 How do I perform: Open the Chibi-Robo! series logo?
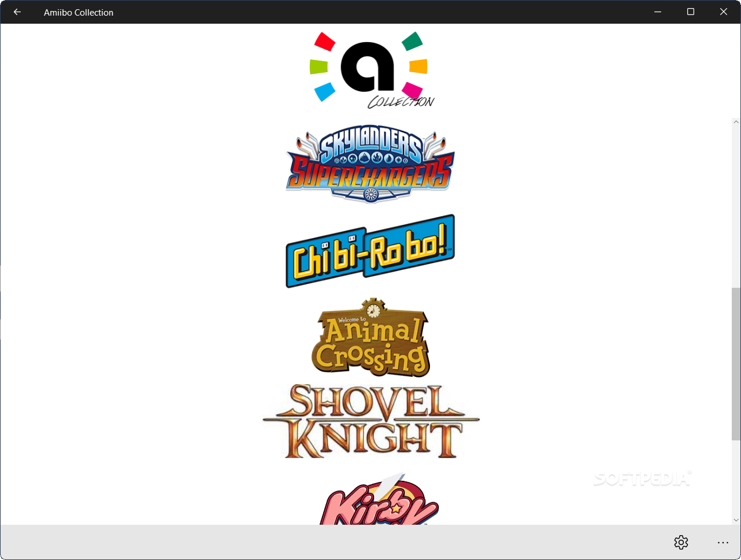coord(370,251)
